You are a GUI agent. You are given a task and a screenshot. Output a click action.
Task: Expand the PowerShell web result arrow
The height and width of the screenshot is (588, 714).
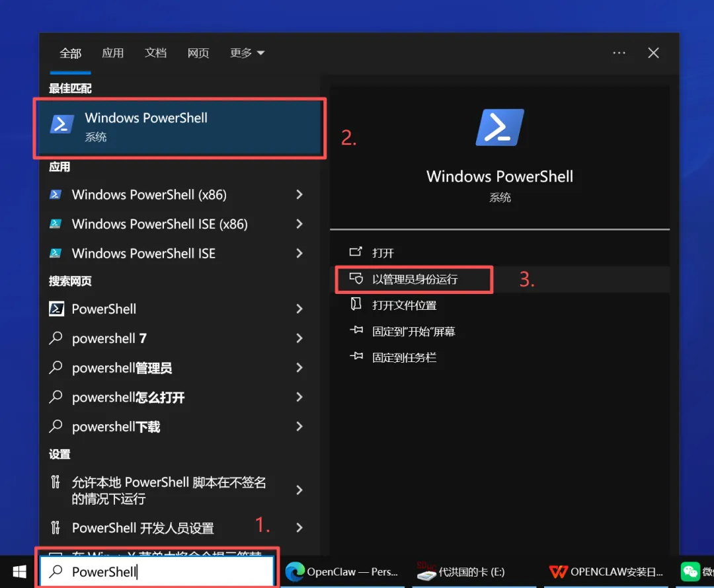(x=299, y=309)
